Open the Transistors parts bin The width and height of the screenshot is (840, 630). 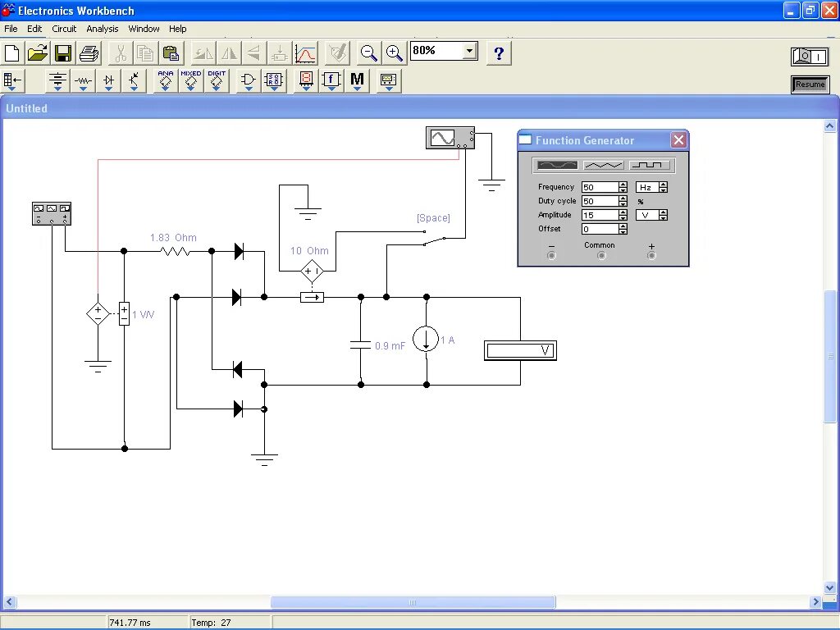pyautogui.click(x=134, y=81)
